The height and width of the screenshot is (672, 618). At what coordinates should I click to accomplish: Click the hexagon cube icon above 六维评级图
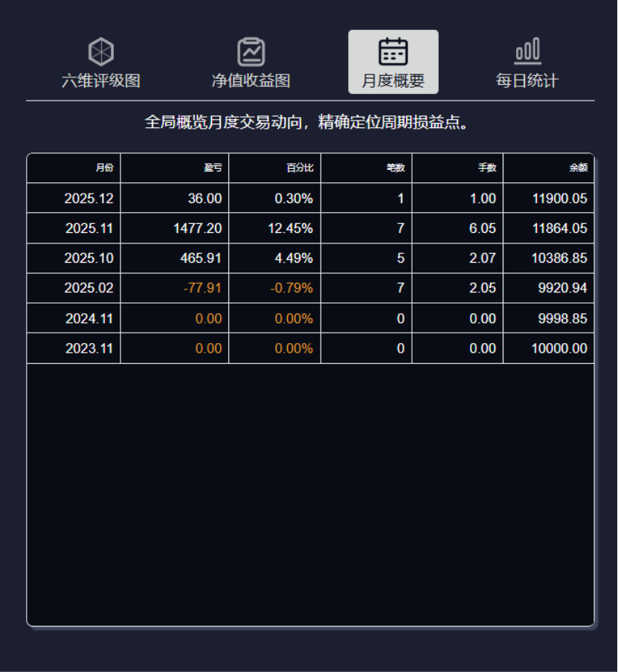coord(101,52)
